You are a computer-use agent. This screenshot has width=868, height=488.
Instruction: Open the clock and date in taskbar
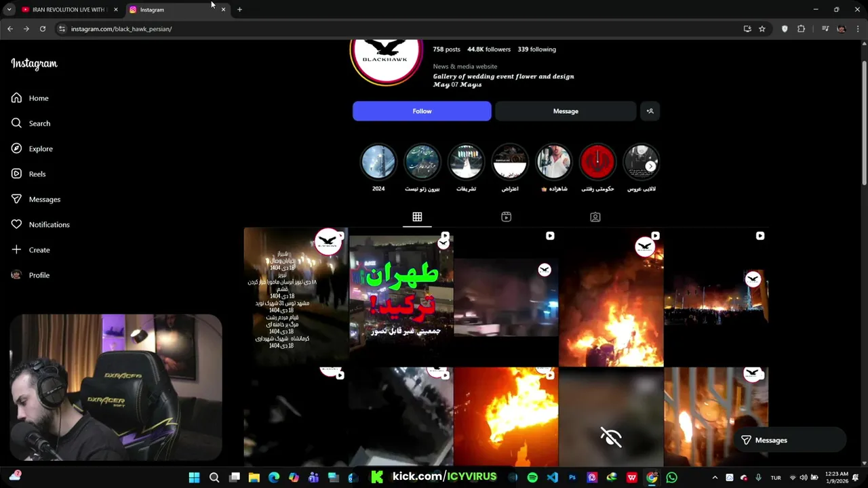pos(837,478)
